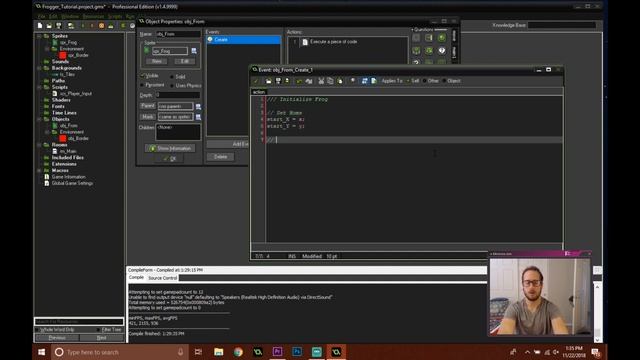Viewport: 640px width, 360px height.
Task: Open the File menu
Action: click(x=41, y=16)
